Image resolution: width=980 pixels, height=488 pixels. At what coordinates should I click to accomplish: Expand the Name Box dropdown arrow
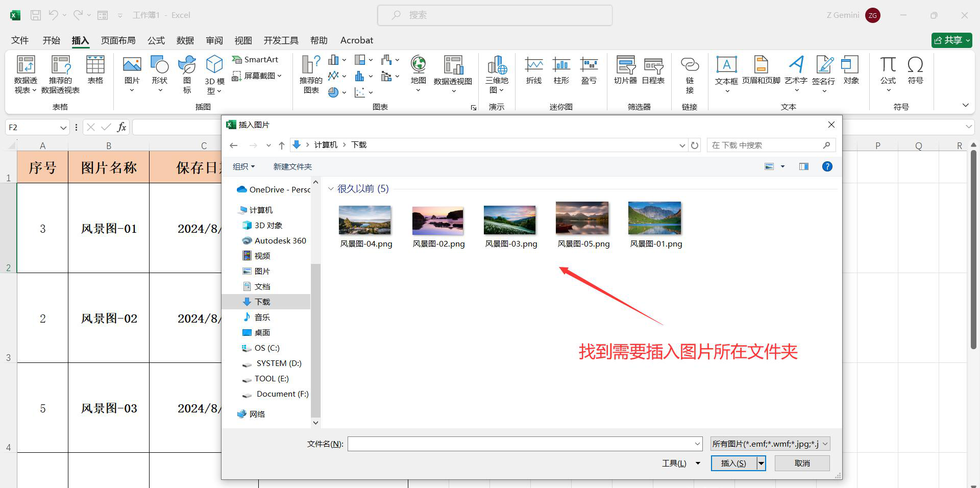click(x=63, y=128)
